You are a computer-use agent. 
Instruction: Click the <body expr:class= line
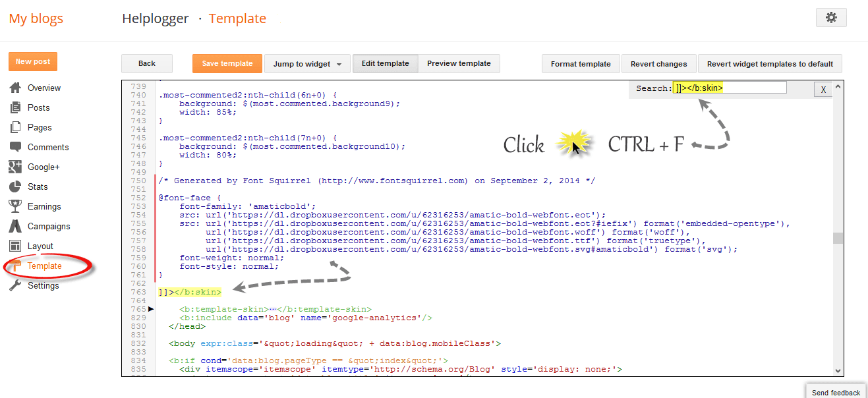pyautogui.click(x=335, y=343)
